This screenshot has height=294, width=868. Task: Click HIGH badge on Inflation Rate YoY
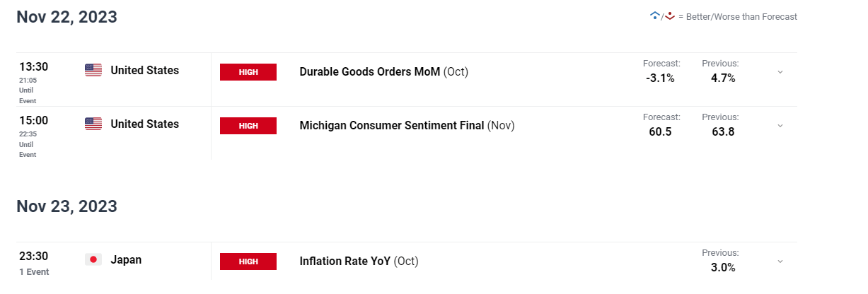click(x=248, y=261)
